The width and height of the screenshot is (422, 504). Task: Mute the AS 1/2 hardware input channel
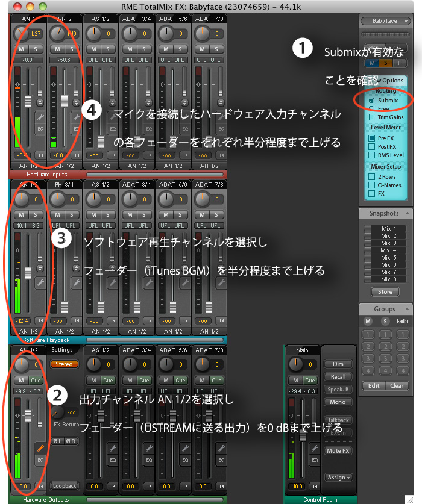[93, 49]
